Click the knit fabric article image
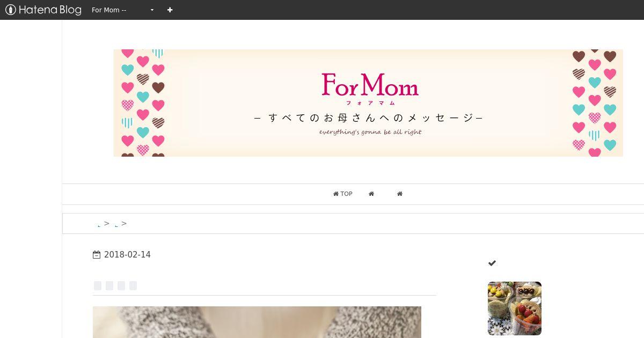 pos(257,322)
